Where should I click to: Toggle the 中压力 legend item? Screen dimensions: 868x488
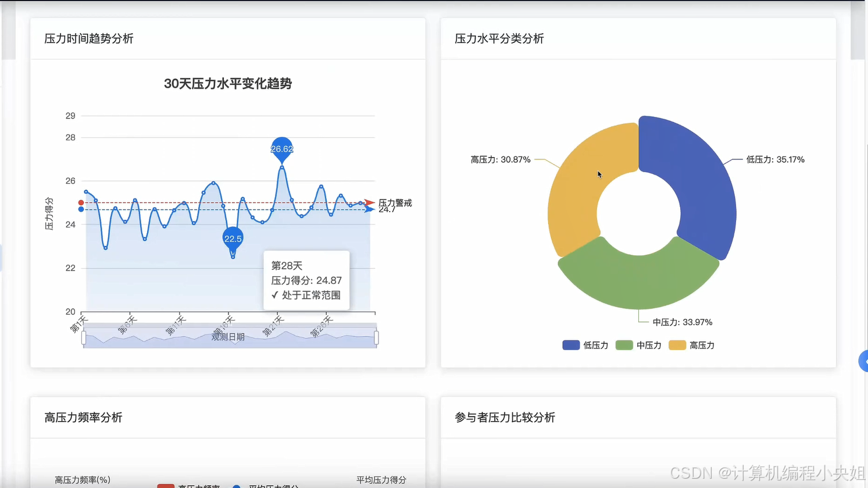point(638,345)
